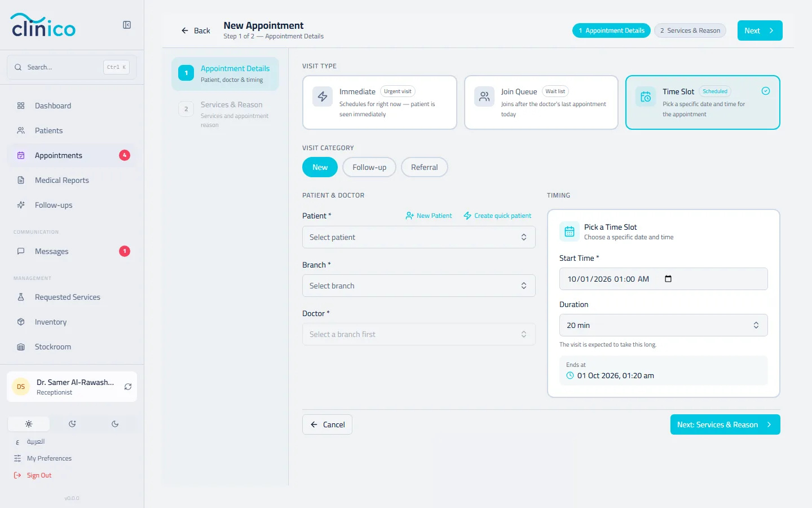812x508 pixels.
Task: Select the Follow-up visit category
Action: [x=369, y=167]
